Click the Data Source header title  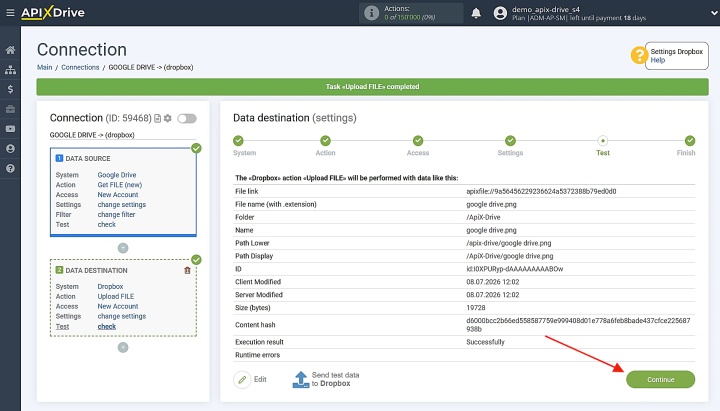(88, 158)
